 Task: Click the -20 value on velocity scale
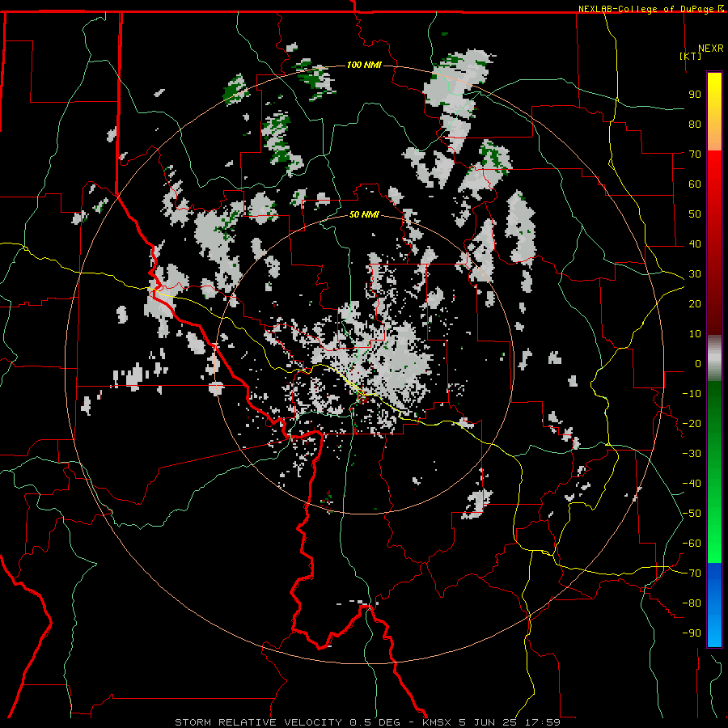click(x=692, y=424)
